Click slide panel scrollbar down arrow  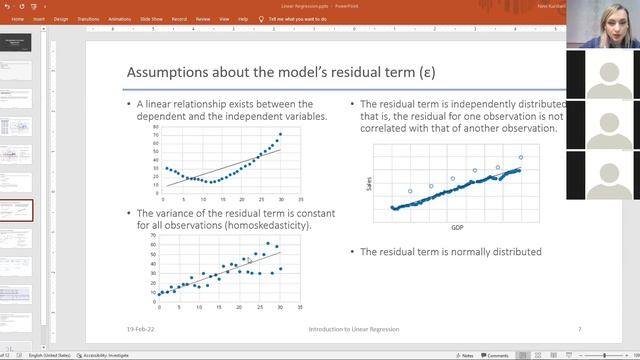[x=43, y=347]
